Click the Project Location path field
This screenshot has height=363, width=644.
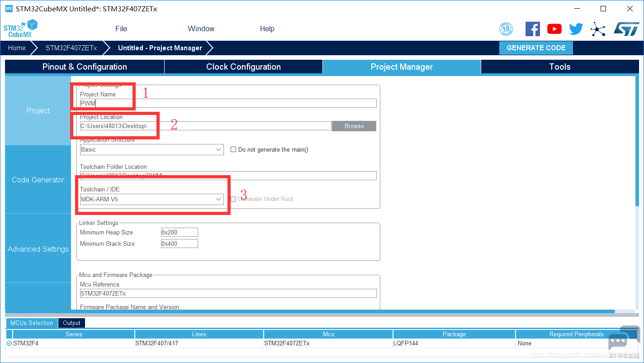click(205, 126)
